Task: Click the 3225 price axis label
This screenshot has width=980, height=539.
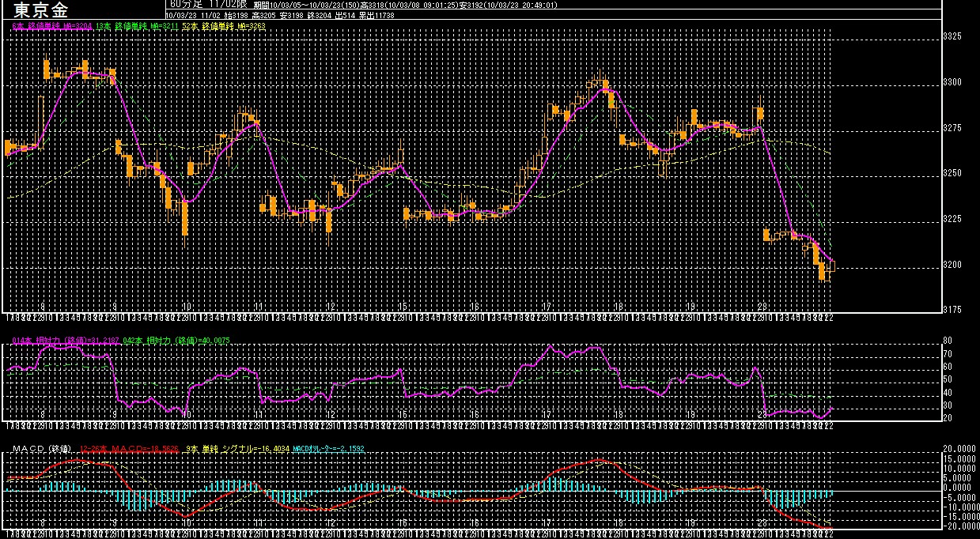Action: (x=952, y=219)
